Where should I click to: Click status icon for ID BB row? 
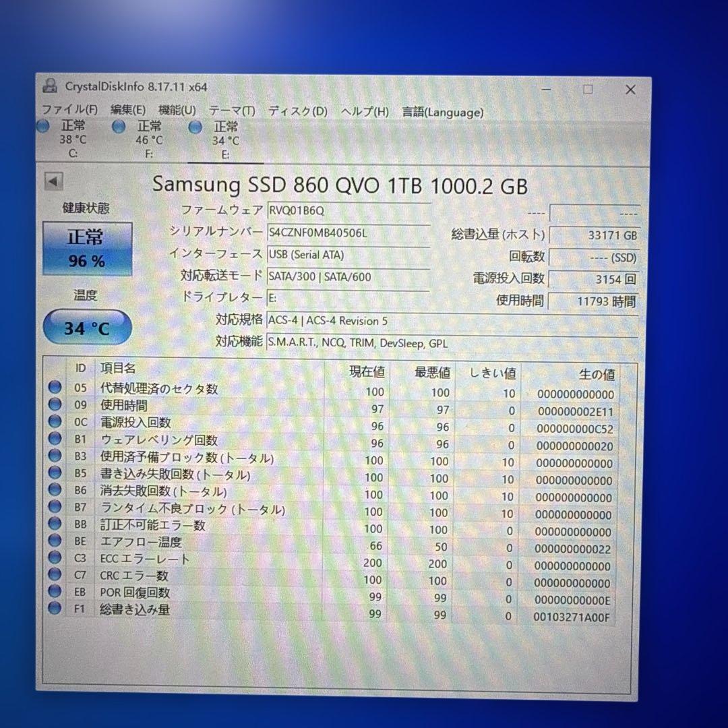(55, 523)
